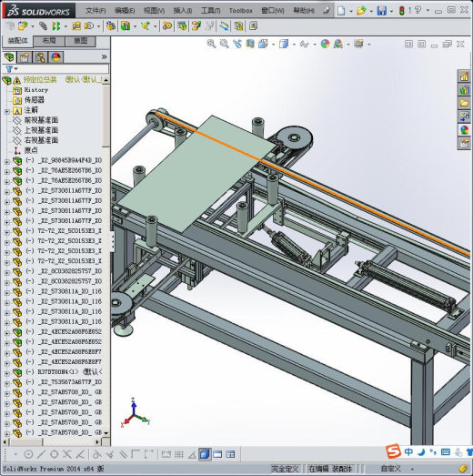
Task: Click the filter input field in feature tree
Action: click(x=63, y=69)
